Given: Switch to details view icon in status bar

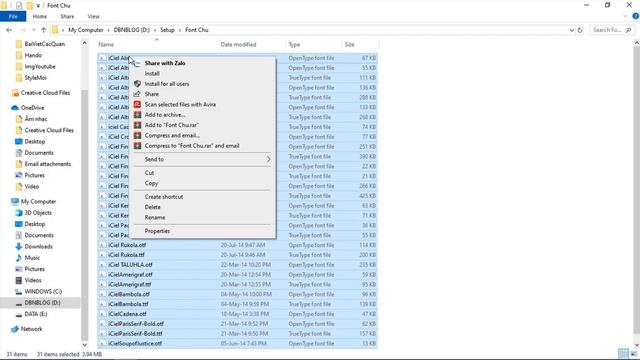Looking at the screenshot, I should (x=623, y=353).
